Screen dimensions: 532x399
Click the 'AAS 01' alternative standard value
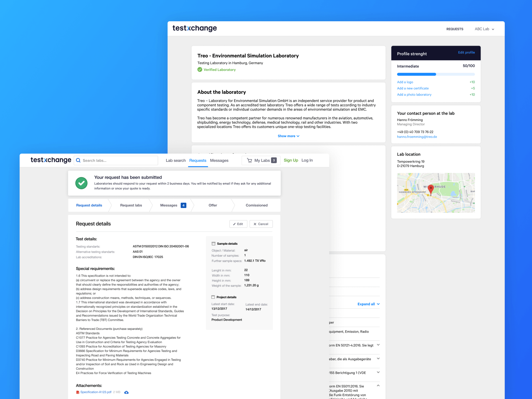138,252
